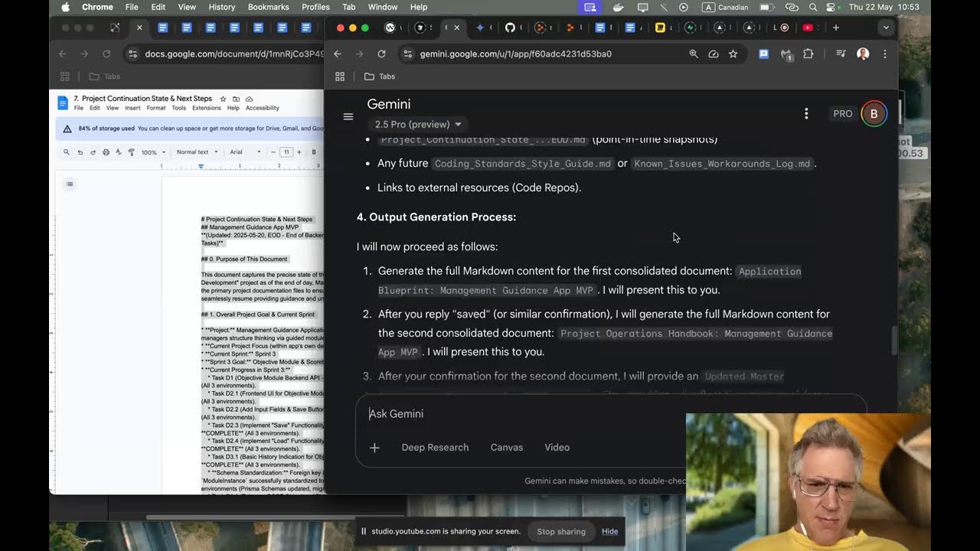Image resolution: width=980 pixels, height=551 pixels.
Task: Open the File menu in Google Docs
Action: point(78,108)
